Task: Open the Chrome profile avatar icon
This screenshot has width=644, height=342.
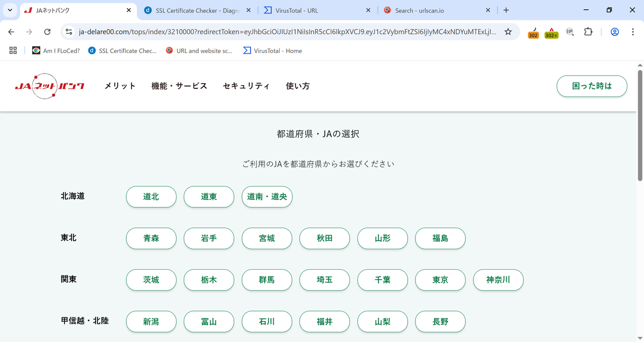Action: tap(615, 32)
